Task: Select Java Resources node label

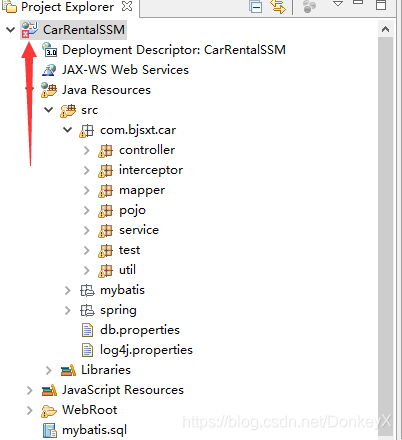Action: [106, 90]
